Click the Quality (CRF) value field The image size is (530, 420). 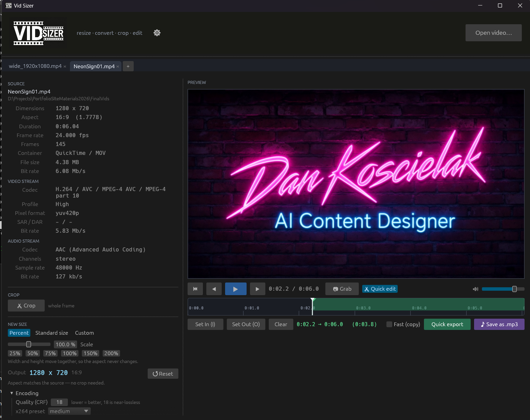[x=59, y=402]
